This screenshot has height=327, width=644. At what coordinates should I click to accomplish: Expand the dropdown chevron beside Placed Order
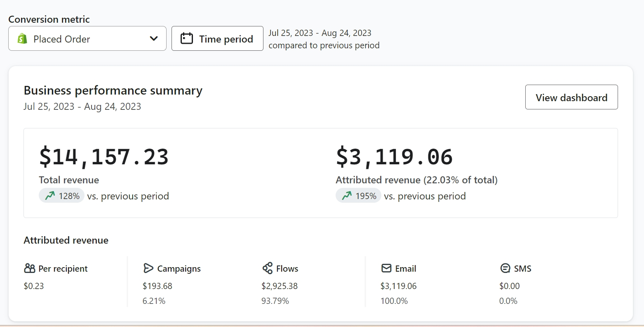pyautogui.click(x=154, y=39)
